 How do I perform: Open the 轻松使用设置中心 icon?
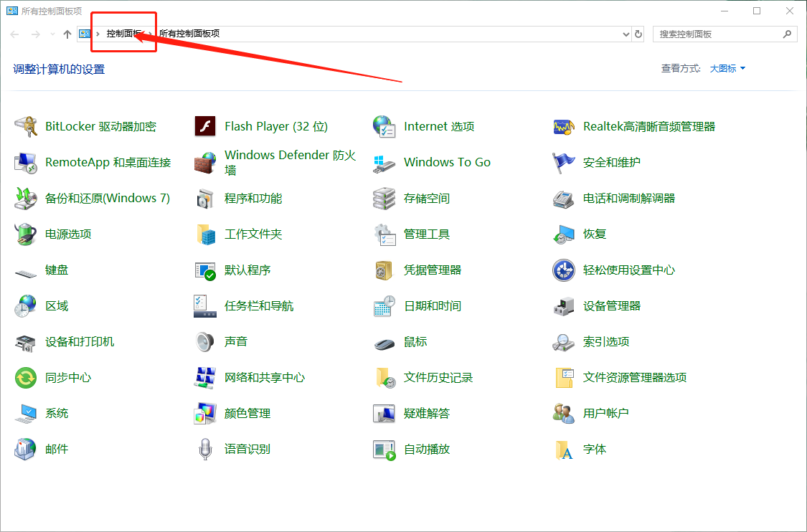(x=564, y=270)
